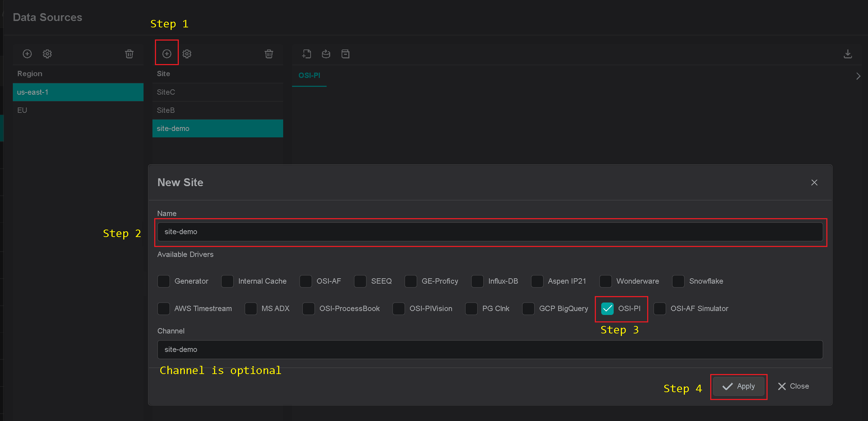Click the archive box icon in driver toolbar
The height and width of the screenshot is (421, 868).
click(x=345, y=54)
